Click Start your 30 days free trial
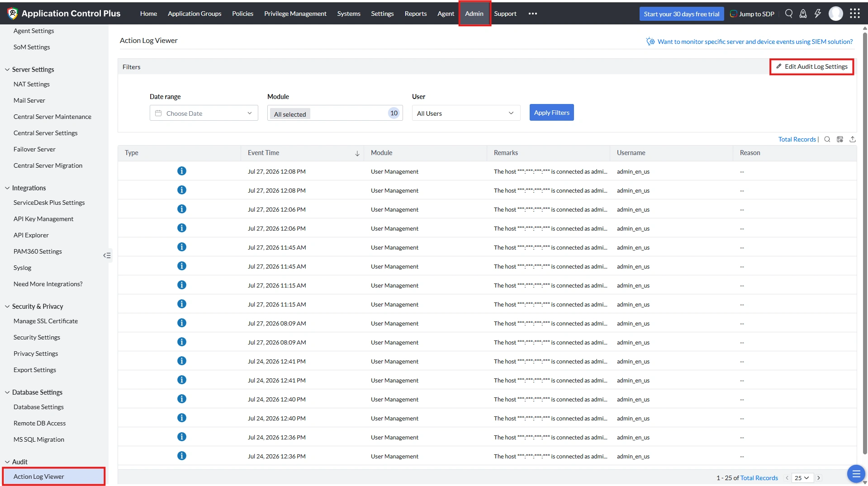The image size is (868, 486). [681, 14]
